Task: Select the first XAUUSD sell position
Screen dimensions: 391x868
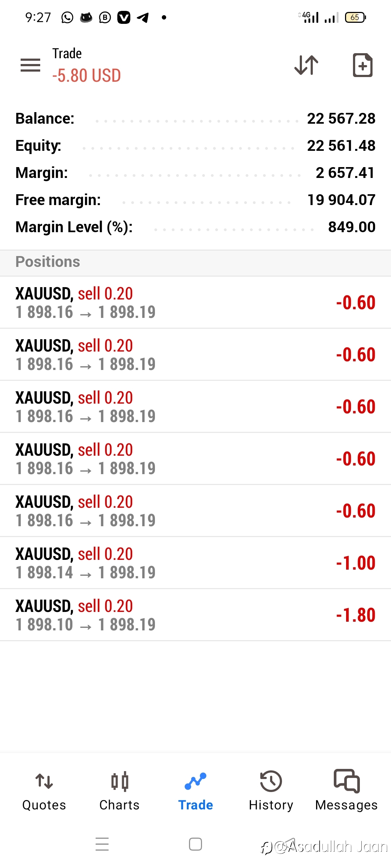Action: [195, 302]
